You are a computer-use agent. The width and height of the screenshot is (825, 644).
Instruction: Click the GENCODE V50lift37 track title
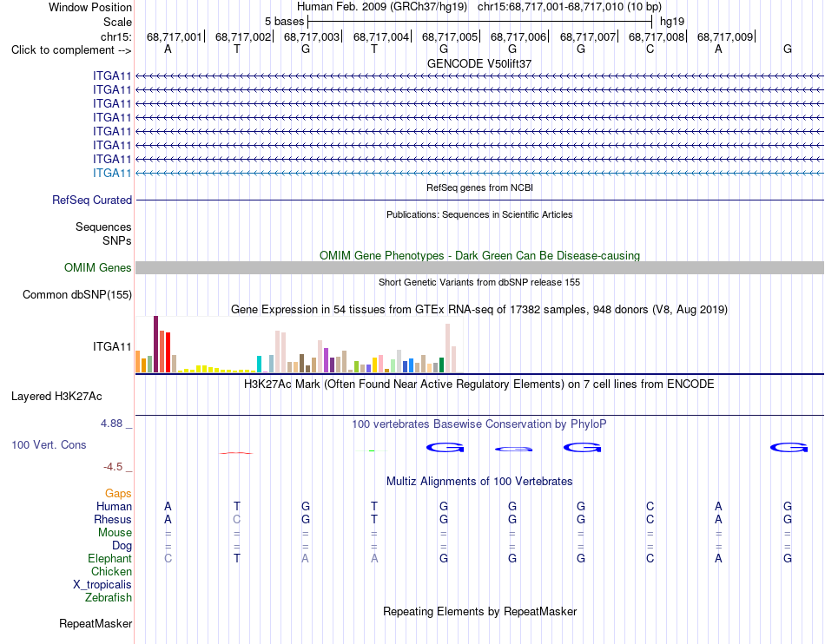point(479,63)
